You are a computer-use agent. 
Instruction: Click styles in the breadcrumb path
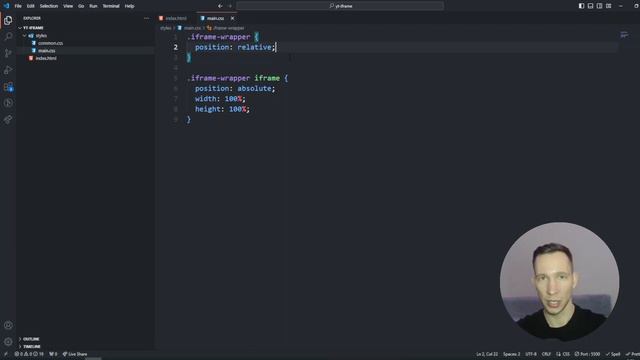point(165,28)
